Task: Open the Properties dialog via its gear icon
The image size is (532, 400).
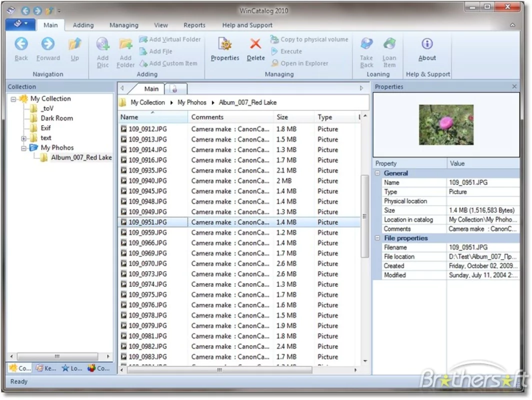Action: click(224, 45)
